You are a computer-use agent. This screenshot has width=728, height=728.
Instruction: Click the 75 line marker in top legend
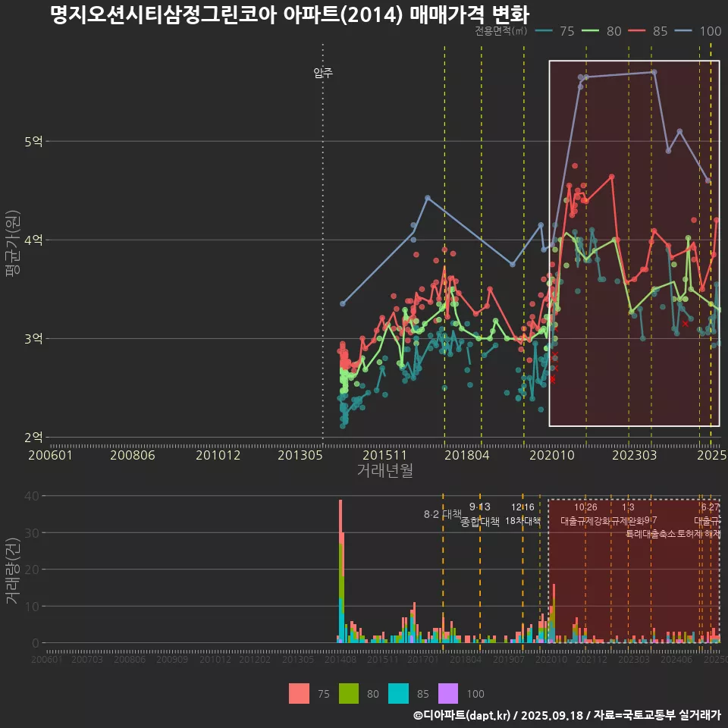point(544,31)
